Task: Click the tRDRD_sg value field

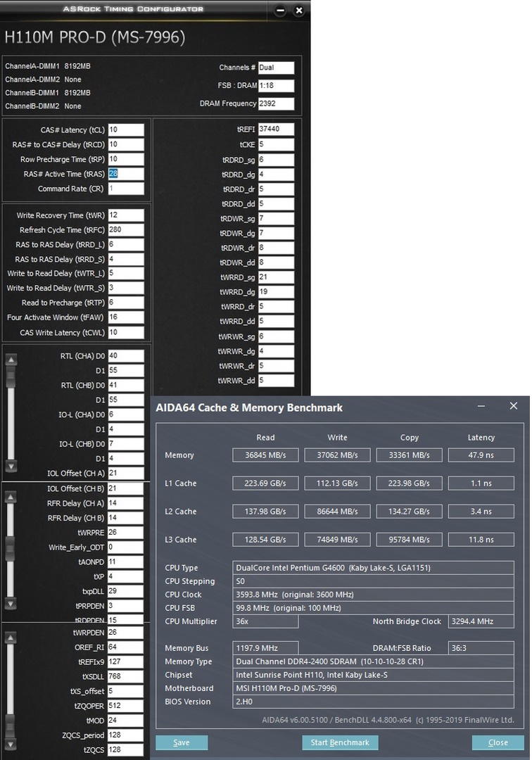Action: pos(276,160)
